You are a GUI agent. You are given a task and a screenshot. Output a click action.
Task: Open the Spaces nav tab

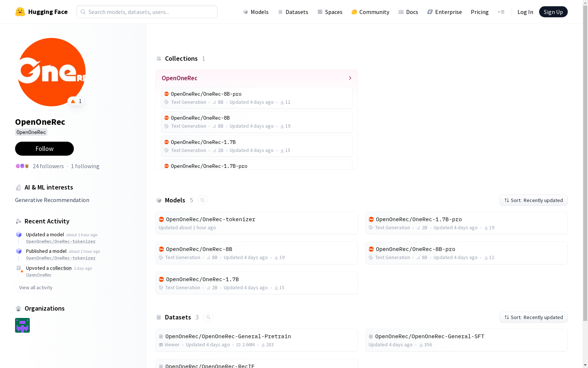point(330,12)
